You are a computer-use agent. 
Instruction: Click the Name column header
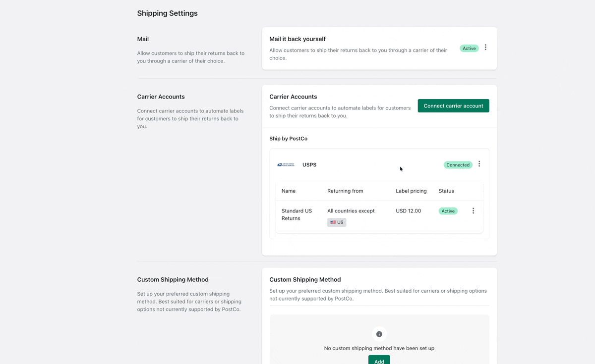coord(289,191)
